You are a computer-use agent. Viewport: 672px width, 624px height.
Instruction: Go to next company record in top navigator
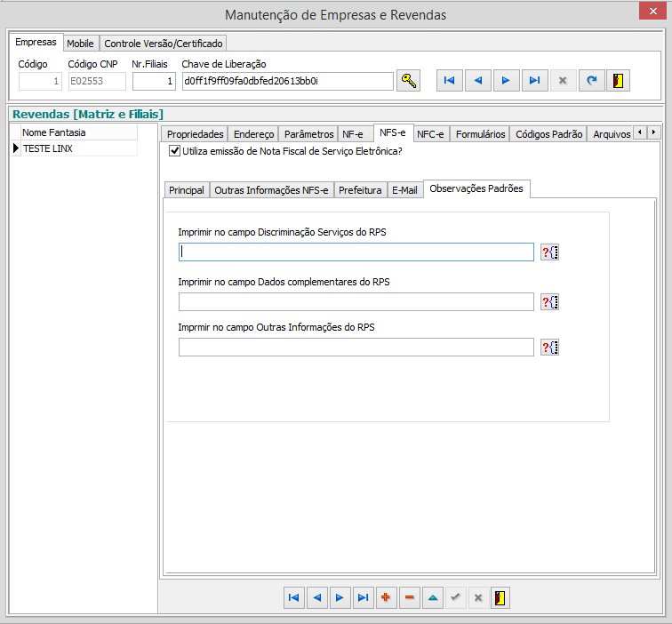506,81
